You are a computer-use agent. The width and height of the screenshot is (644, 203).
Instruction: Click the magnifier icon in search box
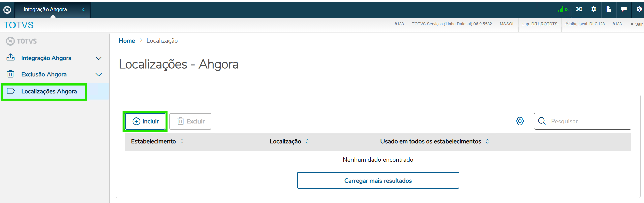542,121
